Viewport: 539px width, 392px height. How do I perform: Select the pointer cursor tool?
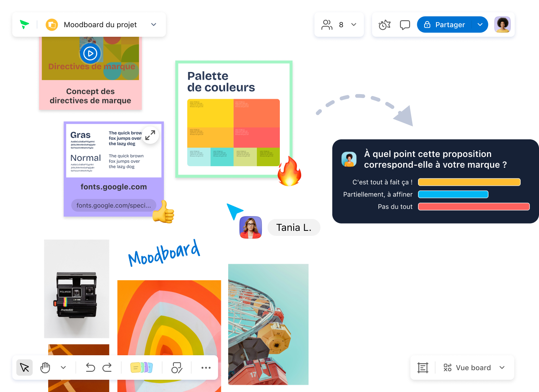tap(24, 367)
